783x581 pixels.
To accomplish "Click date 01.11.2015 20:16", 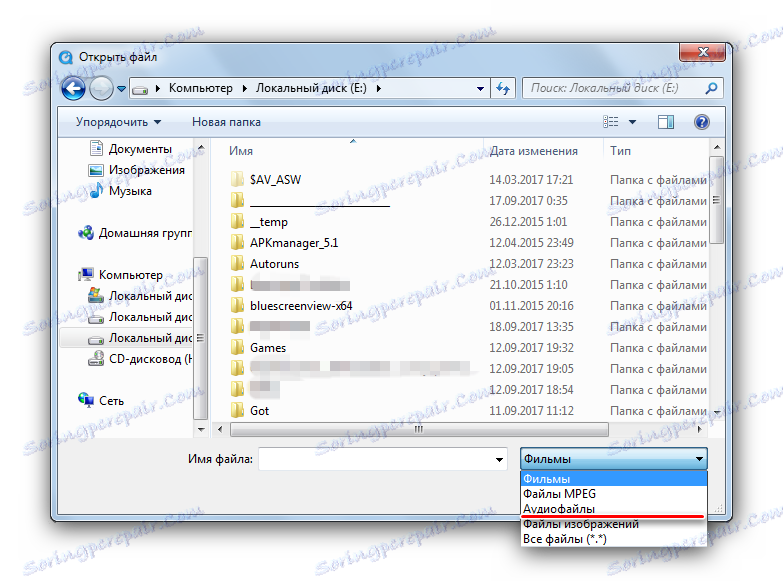I will 531,306.
